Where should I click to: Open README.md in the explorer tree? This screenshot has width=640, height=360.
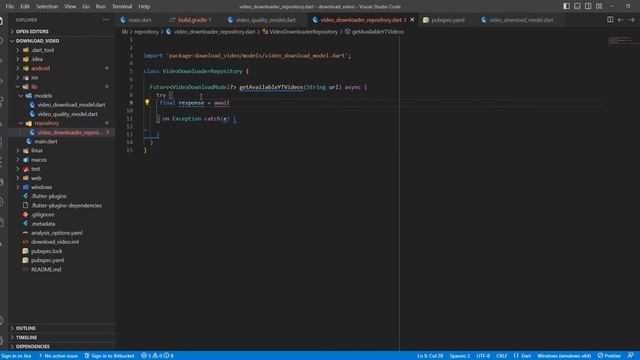[x=46, y=269]
